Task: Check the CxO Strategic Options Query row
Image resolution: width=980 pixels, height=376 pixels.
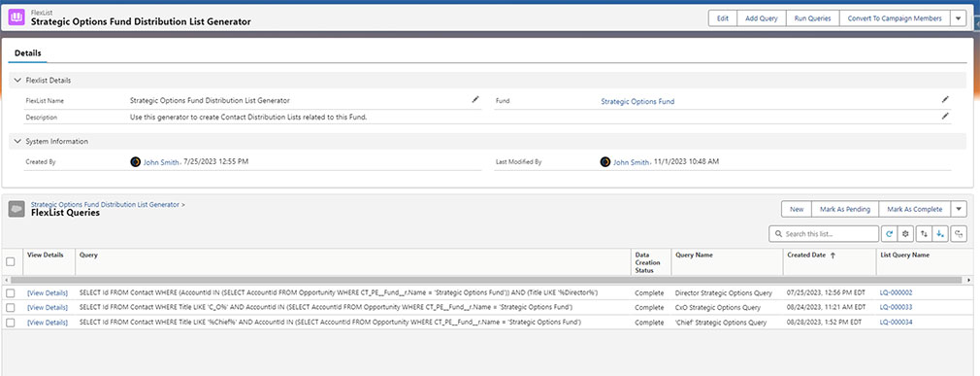Action: [x=11, y=307]
